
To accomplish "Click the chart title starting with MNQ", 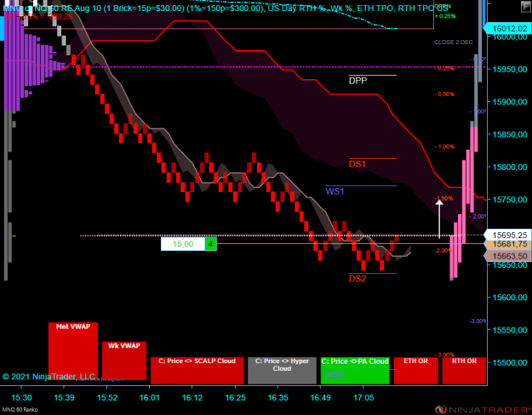I will click(x=226, y=9).
